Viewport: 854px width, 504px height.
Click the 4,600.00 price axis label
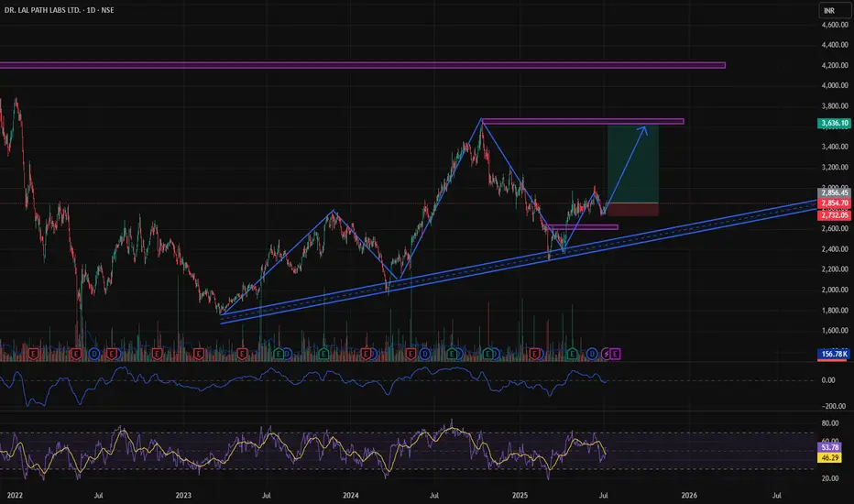point(835,25)
